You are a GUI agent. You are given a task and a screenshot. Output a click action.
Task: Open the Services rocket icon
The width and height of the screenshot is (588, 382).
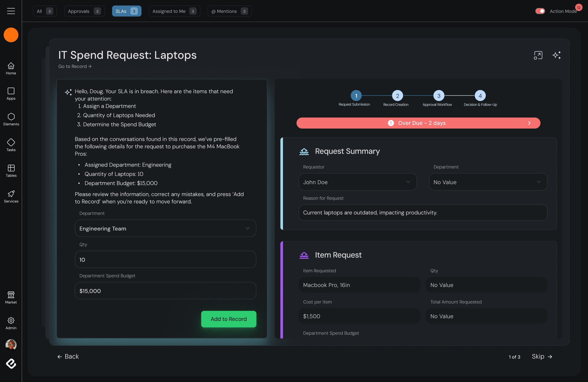[x=11, y=196]
